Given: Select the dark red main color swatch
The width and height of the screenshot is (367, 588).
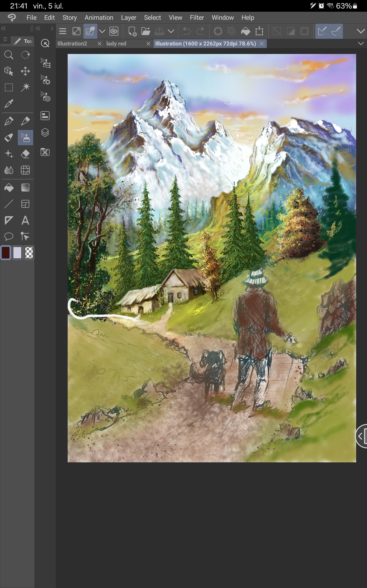Looking at the screenshot, I should point(6,253).
